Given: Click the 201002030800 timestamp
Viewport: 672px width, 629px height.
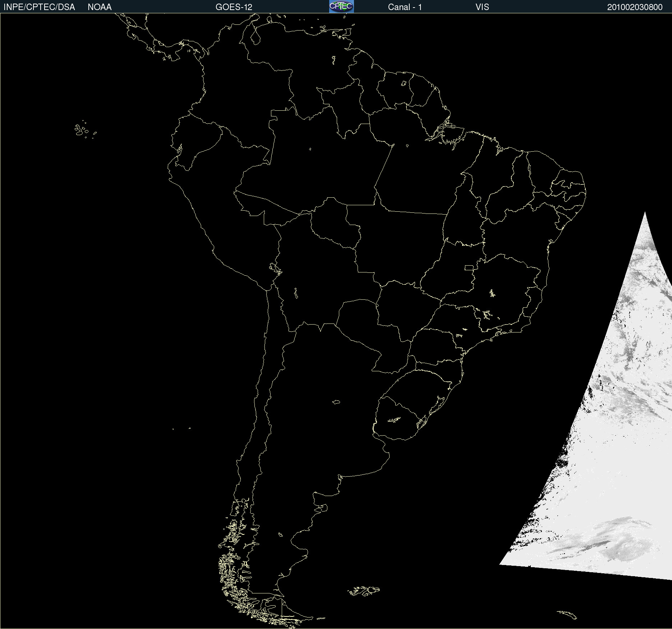Looking at the screenshot, I should (635, 7).
